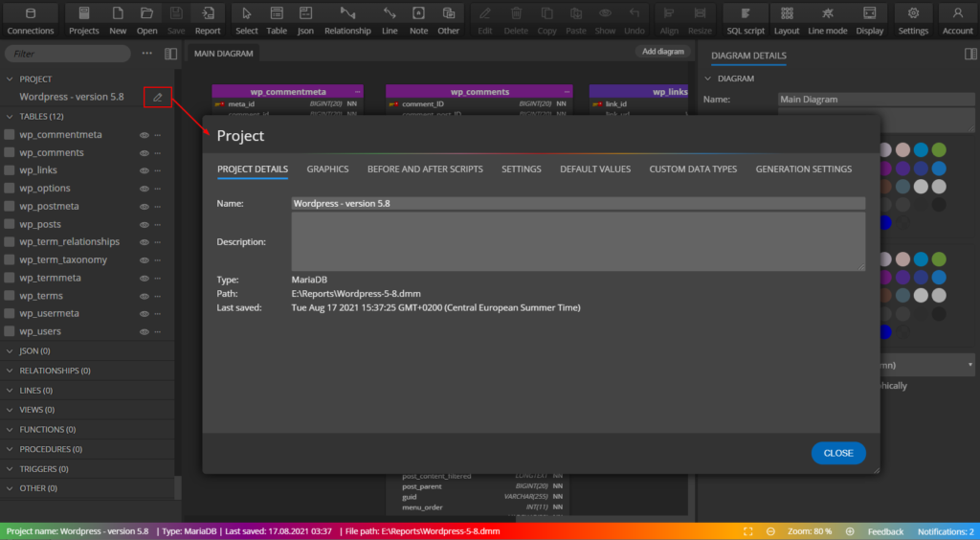Image resolution: width=980 pixels, height=540 pixels.
Task: Expand the VIEWS (0) section
Action: point(10,410)
